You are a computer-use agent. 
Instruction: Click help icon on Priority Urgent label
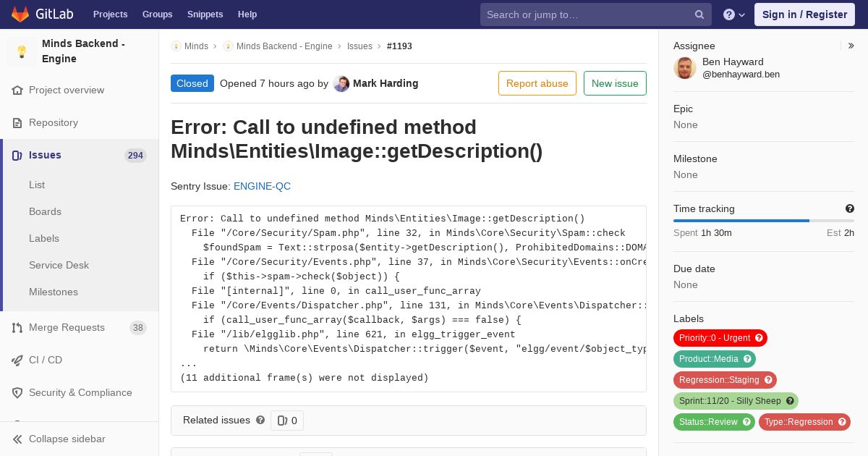point(759,338)
